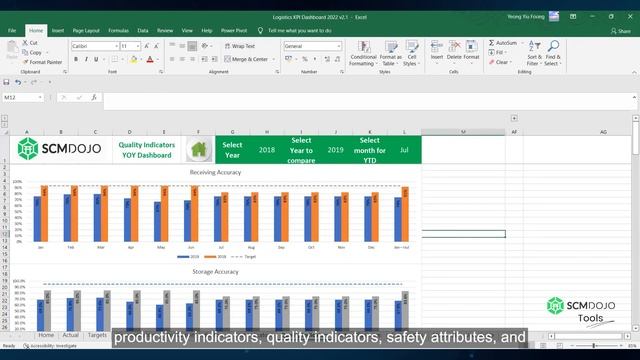This screenshot has width=640, height=360.
Task: Click the Share button
Action: click(620, 31)
